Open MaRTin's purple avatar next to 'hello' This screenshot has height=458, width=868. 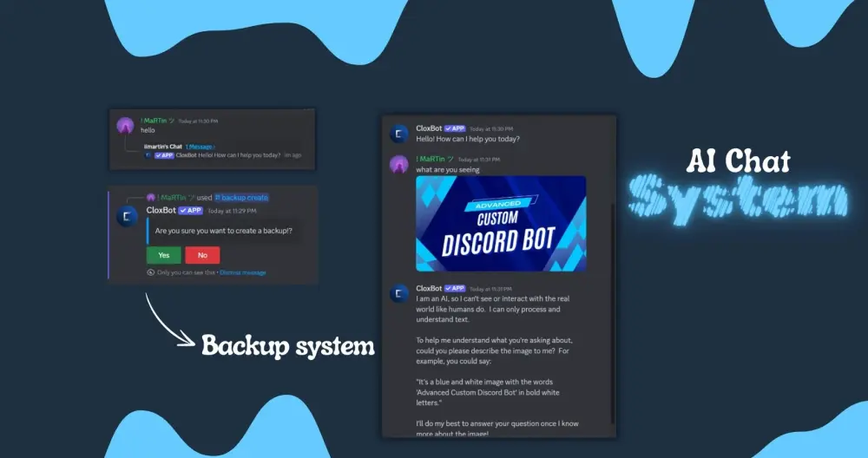pos(125,126)
